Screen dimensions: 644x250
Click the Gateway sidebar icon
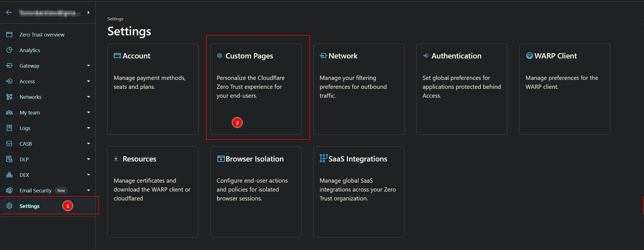tap(9, 66)
